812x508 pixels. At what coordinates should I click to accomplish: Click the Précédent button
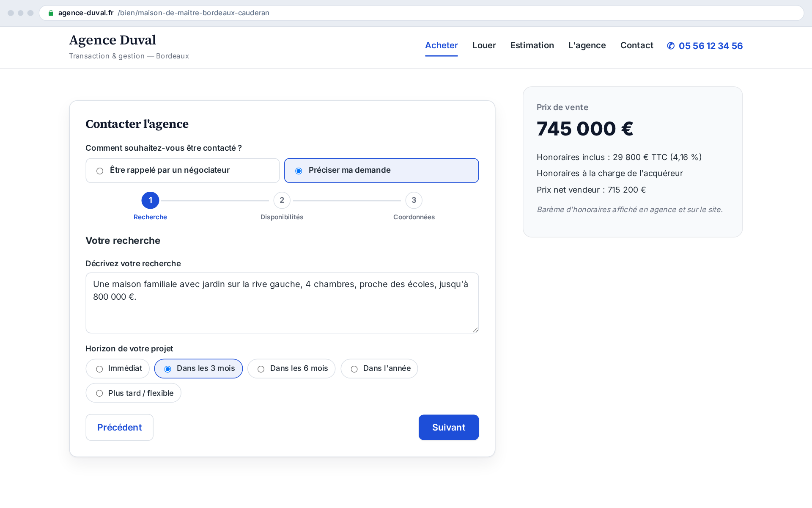click(119, 427)
